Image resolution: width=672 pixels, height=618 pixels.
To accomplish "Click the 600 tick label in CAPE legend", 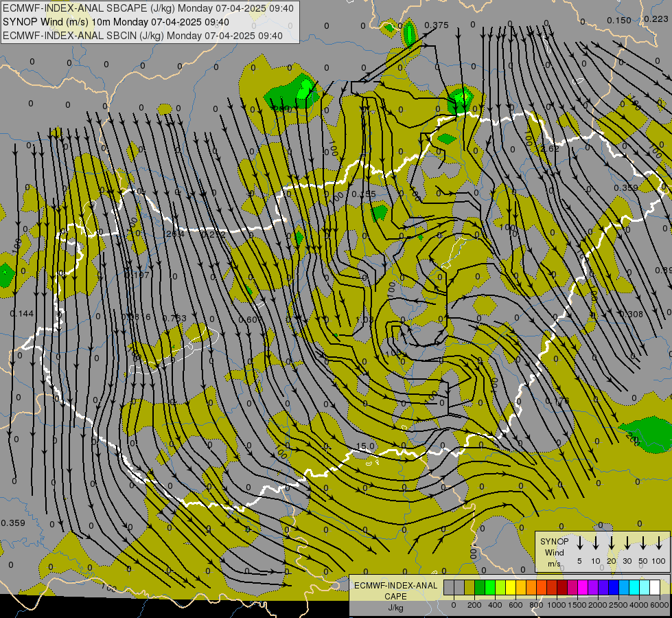I will (x=515, y=605).
